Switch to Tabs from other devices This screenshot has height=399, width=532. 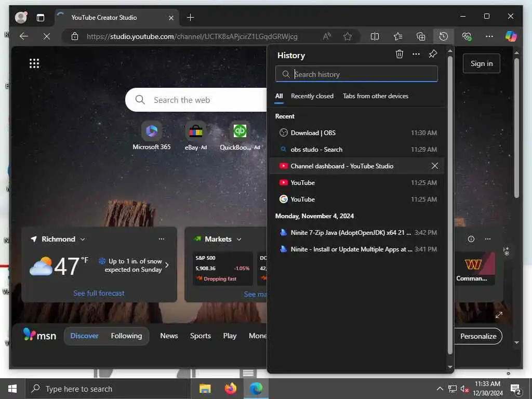click(x=376, y=96)
